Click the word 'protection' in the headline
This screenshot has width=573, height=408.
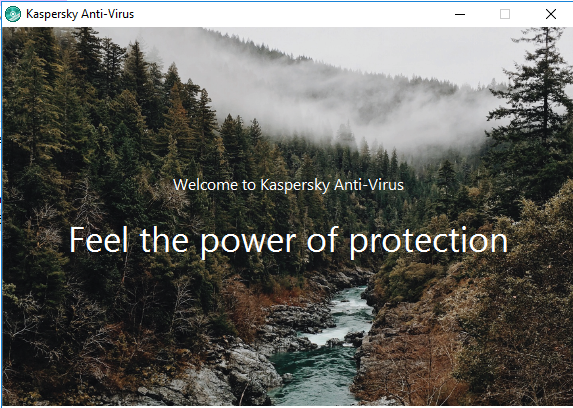429,242
